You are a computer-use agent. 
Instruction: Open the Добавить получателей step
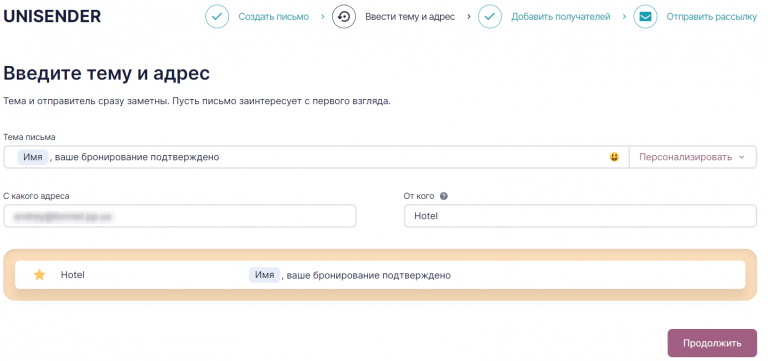[561, 17]
